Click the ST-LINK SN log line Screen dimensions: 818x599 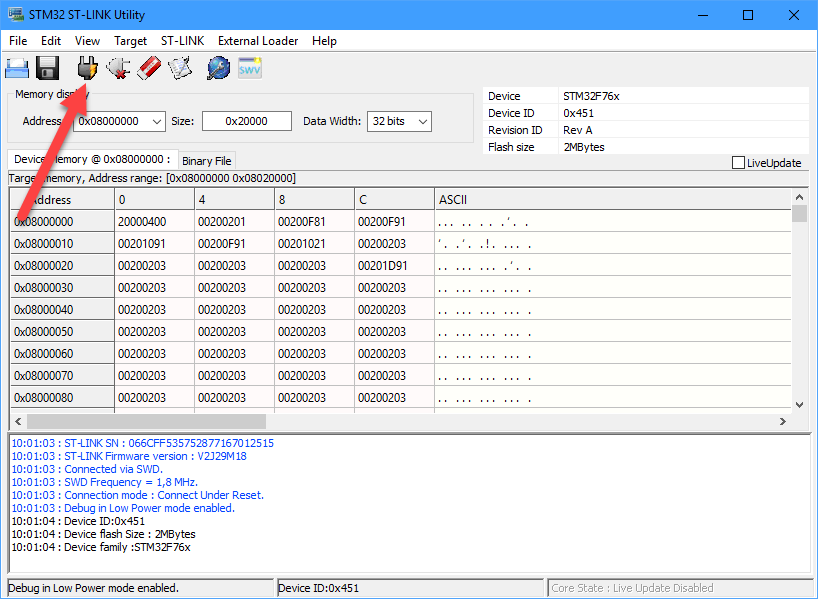pyautogui.click(x=142, y=443)
